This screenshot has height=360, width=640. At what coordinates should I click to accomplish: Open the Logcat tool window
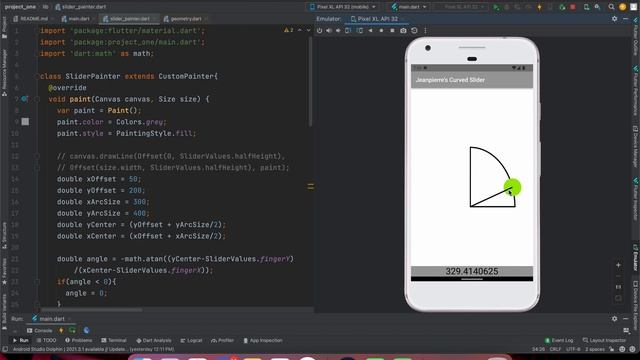191,340
